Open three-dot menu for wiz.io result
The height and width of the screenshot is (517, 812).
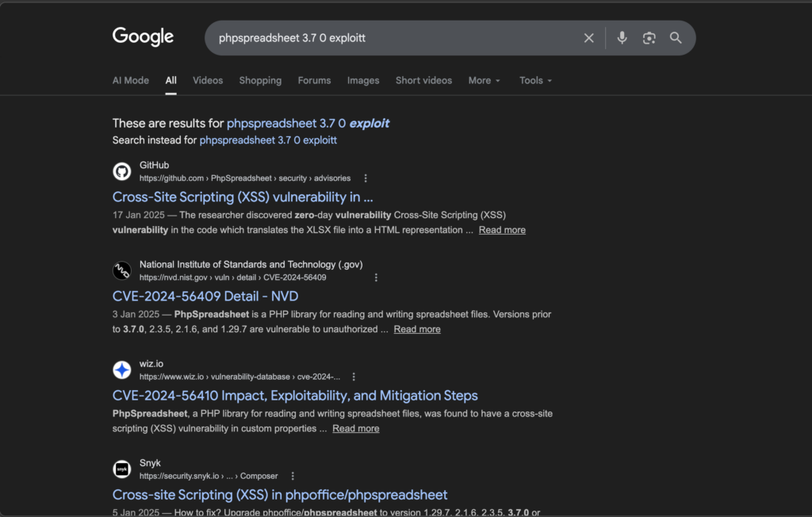click(354, 377)
